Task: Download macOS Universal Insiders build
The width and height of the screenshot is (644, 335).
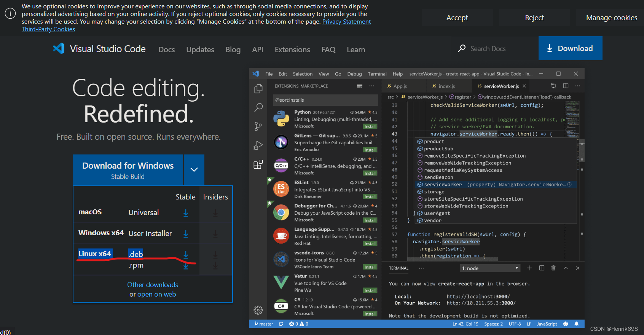Action: (x=215, y=213)
